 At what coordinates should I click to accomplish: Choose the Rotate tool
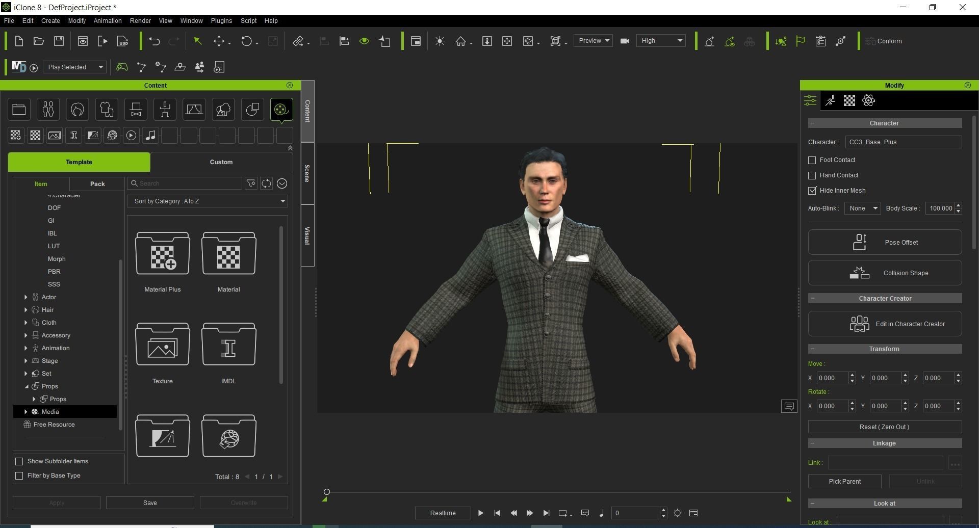(247, 41)
